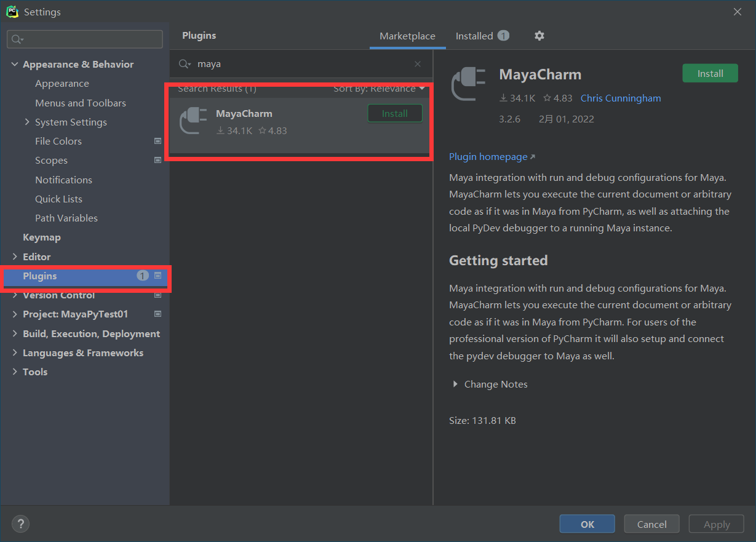Click MayaCharm plug icon in search results
The image size is (756, 542).
(x=193, y=121)
